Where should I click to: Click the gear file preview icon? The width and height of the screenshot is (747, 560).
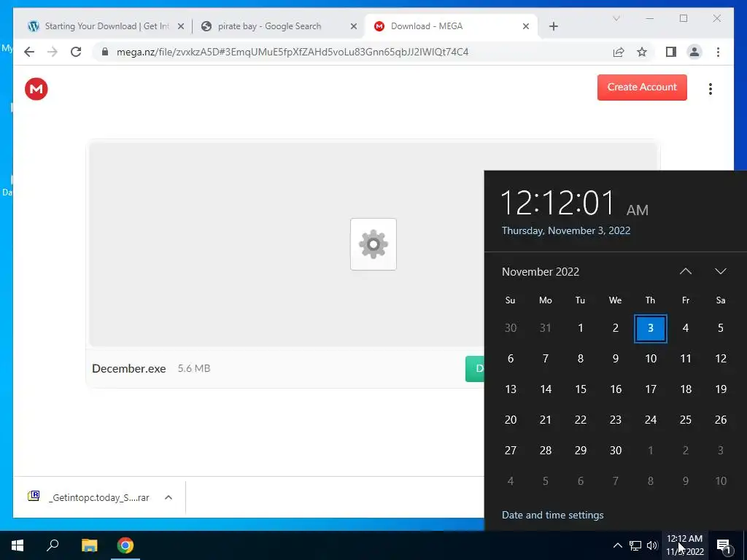(x=373, y=244)
